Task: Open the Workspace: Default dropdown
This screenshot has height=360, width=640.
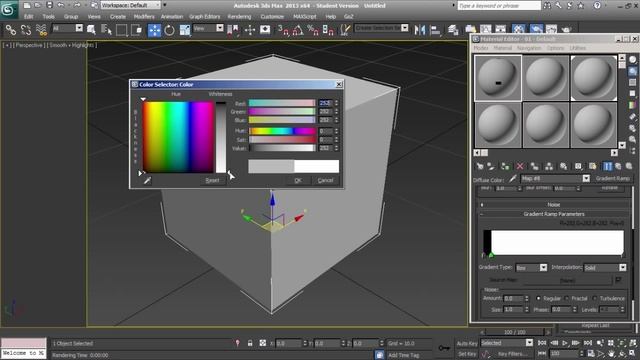Action: [131, 5]
